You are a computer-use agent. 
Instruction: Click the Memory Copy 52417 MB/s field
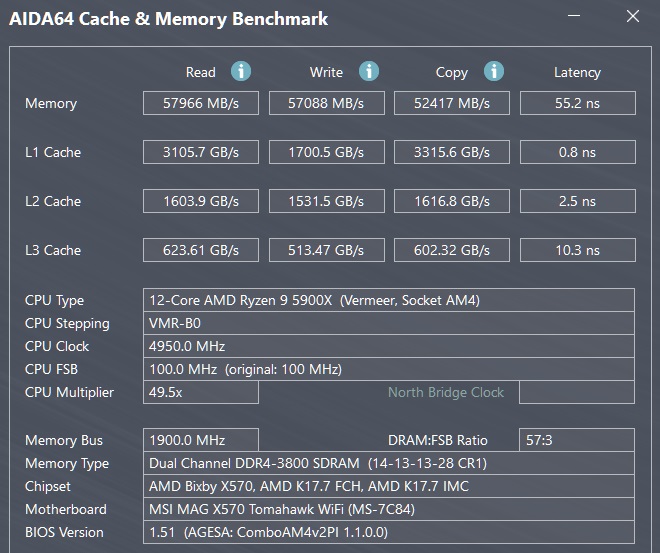451,103
